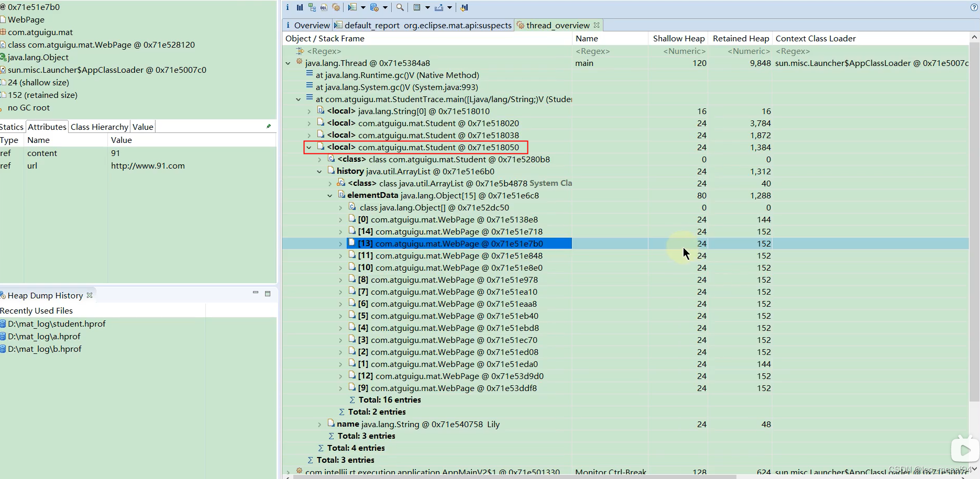
Task: Click the Export results icon
Action: coord(439,7)
